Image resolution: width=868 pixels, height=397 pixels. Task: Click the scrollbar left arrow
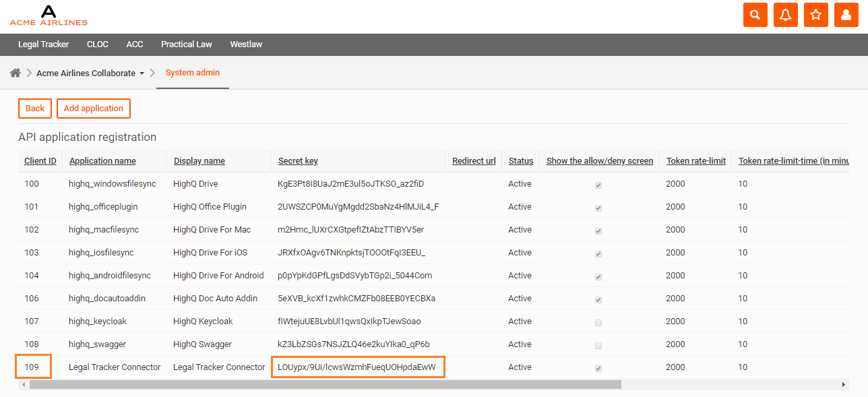[24, 384]
